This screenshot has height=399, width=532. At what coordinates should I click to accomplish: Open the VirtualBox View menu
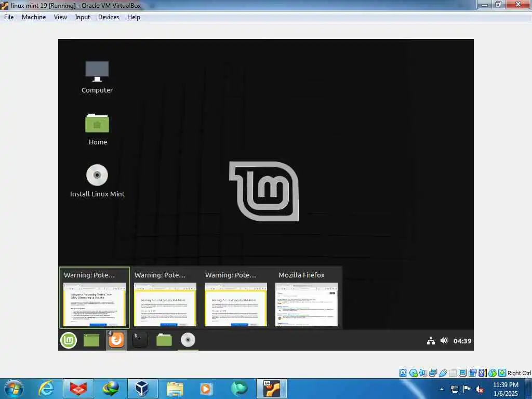[60, 17]
